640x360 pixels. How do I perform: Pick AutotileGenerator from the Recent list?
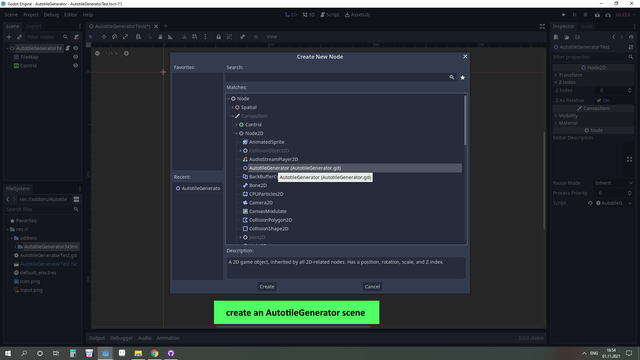(x=198, y=188)
